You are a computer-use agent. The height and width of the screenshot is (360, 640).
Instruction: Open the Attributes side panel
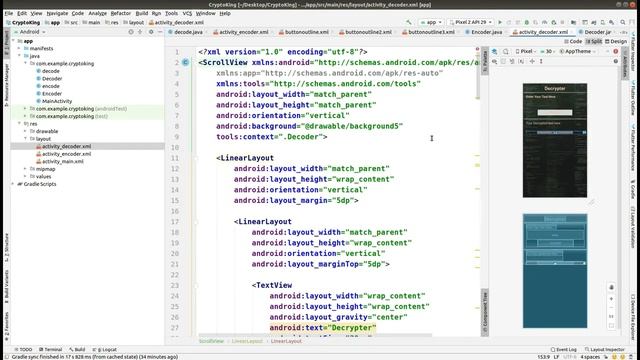pyautogui.click(x=625, y=62)
